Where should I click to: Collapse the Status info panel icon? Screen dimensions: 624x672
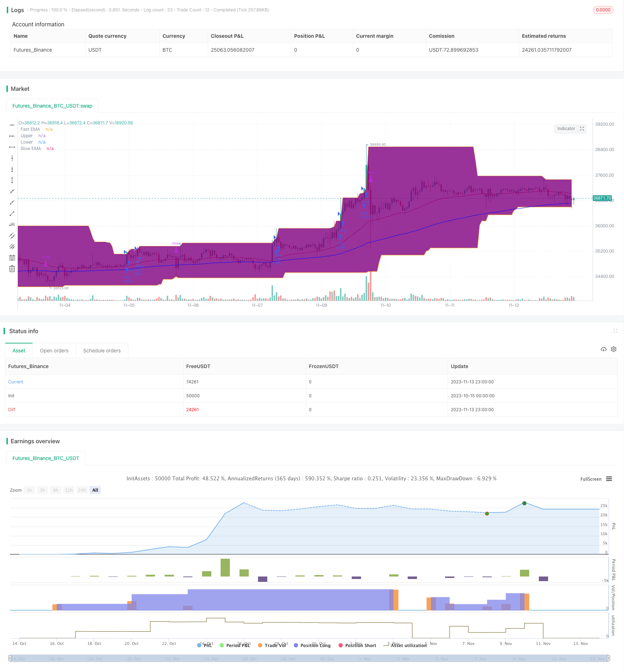click(615, 331)
